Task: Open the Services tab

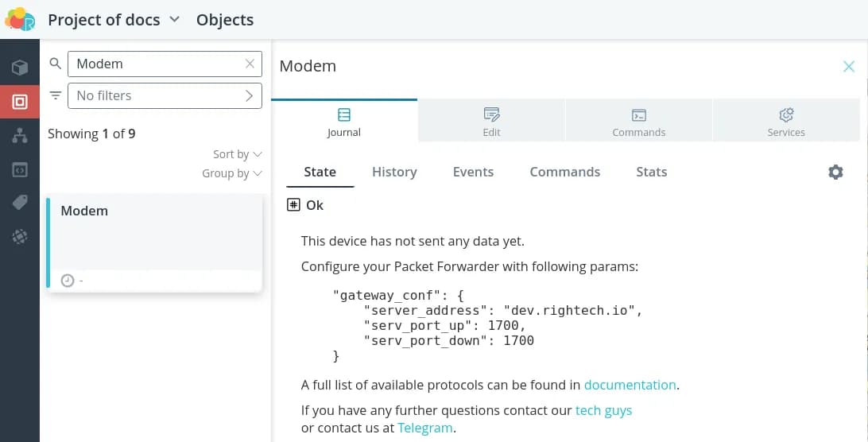Action: (786, 122)
